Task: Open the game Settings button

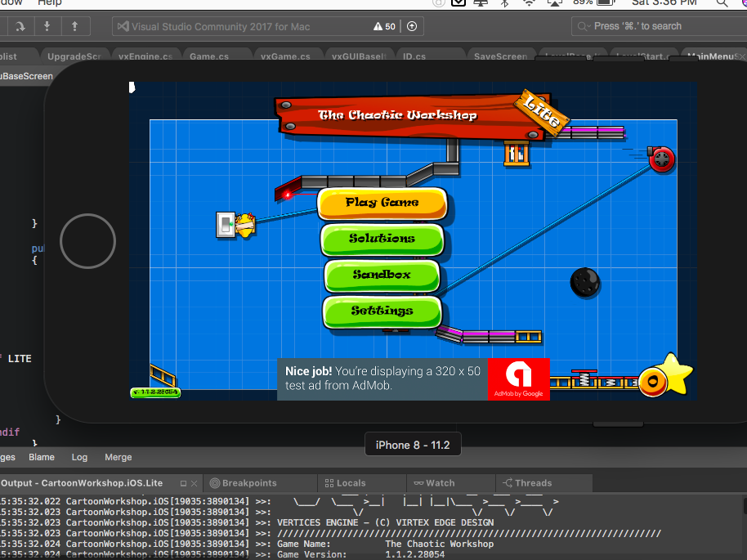Action: [382, 311]
